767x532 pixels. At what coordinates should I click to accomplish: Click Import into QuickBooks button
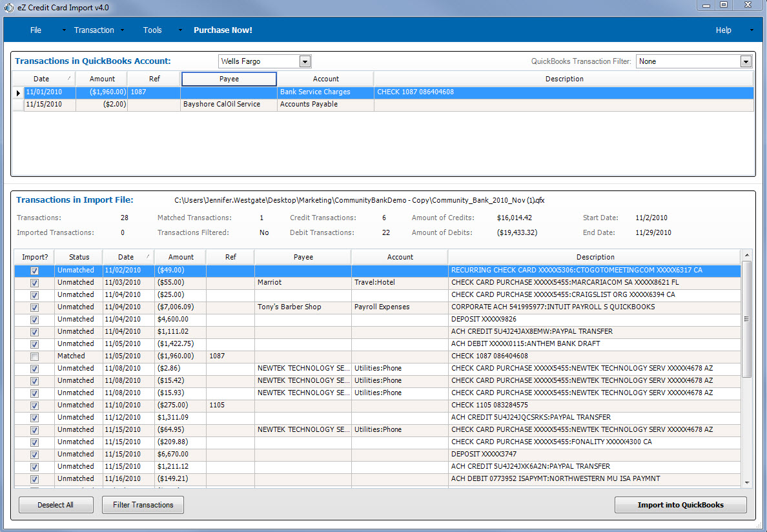680,505
